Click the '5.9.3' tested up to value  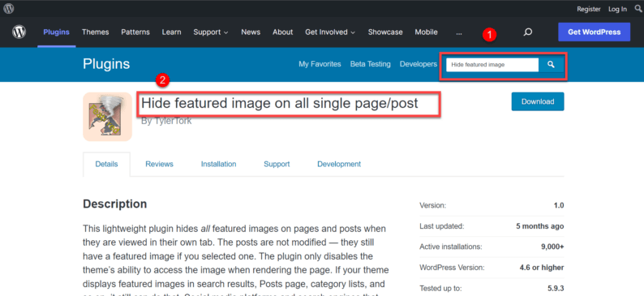click(x=556, y=288)
